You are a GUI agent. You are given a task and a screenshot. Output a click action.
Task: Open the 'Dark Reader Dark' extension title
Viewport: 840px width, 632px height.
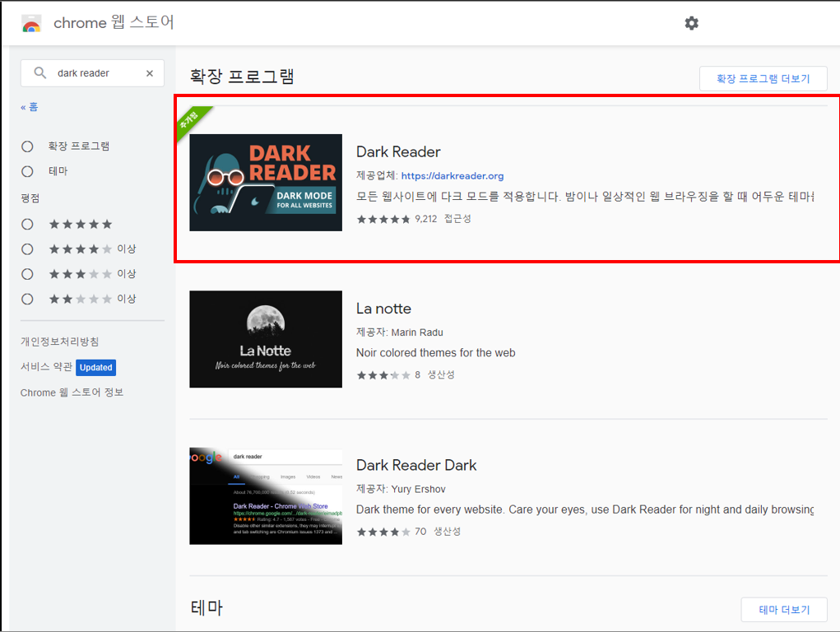[416, 465]
